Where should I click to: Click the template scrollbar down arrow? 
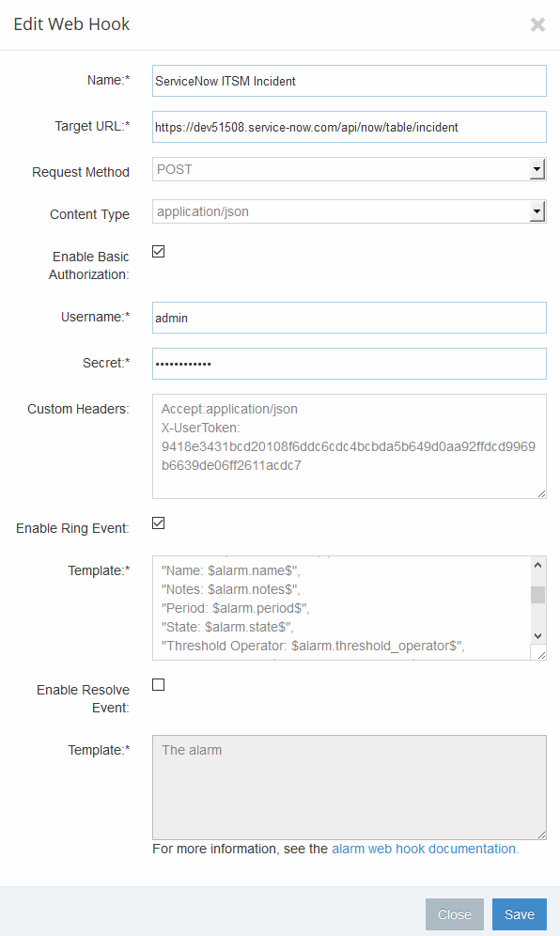(x=537, y=636)
